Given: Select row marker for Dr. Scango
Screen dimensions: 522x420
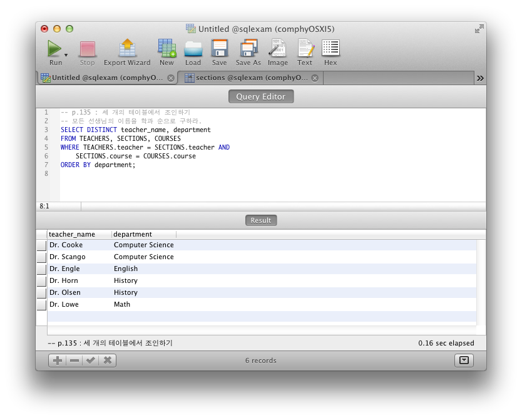Looking at the screenshot, I should [41, 257].
